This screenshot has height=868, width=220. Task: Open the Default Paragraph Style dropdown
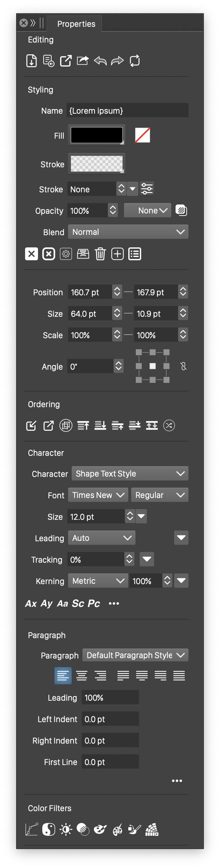(x=135, y=655)
